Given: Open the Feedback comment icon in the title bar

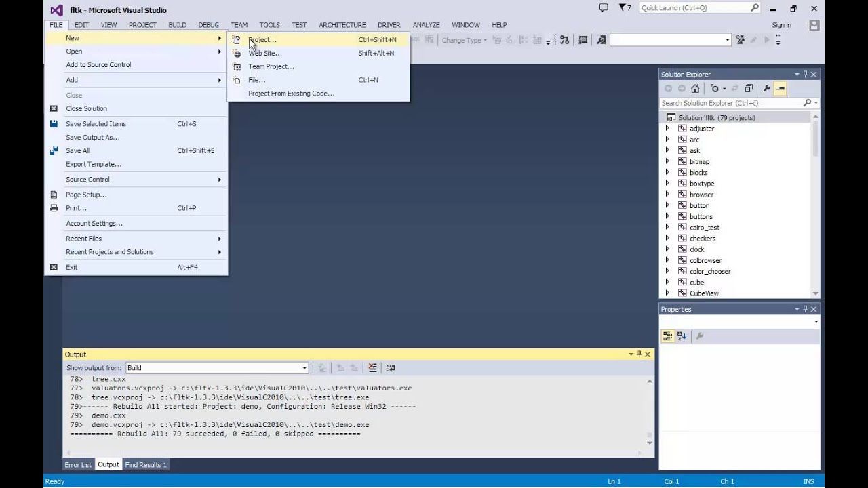Looking at the screenshot, I should (603, 7).
